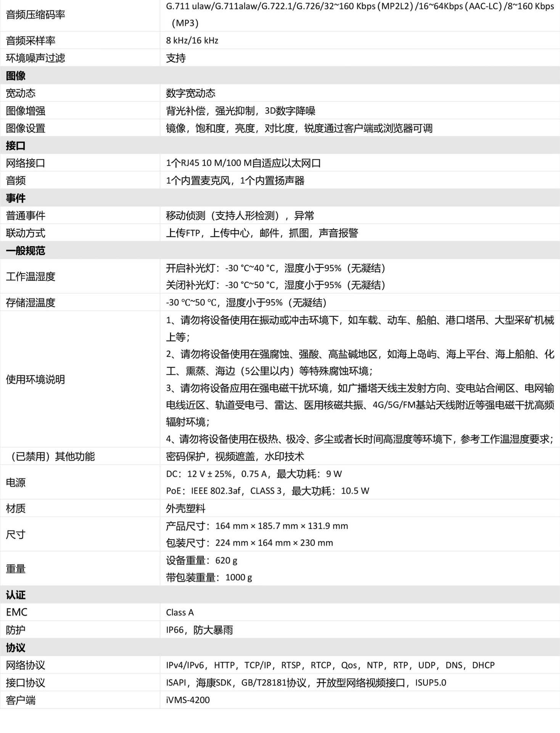The height and width of the screenshot is (733, 560).
Task: Select the EMC Class A value
Action: coord(180,612)
